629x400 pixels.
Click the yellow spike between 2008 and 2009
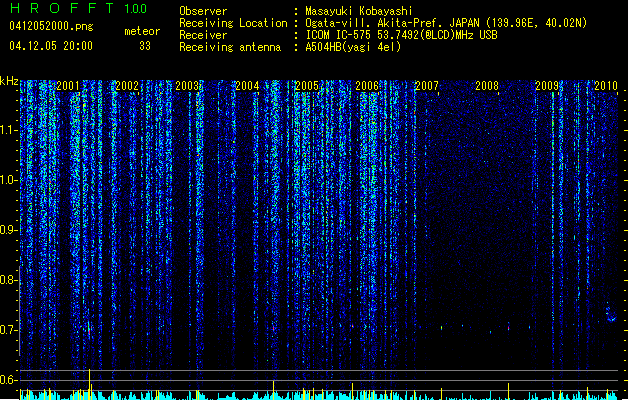click(509, 391)
